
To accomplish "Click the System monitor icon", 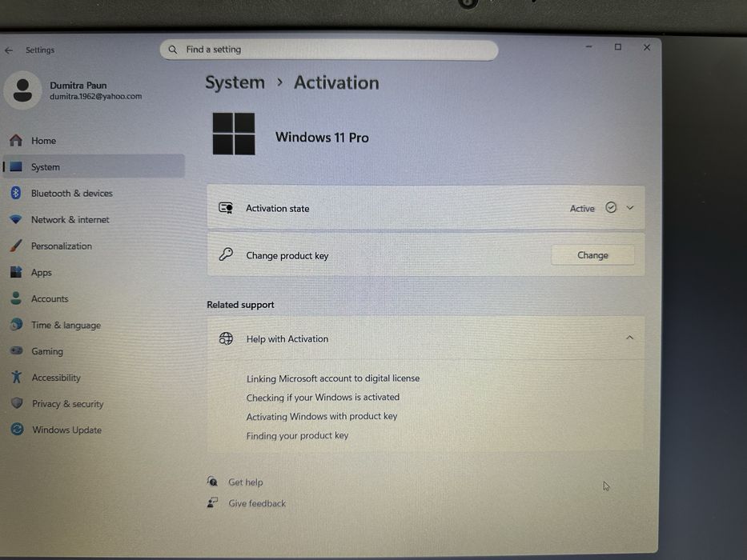I will [x=16, y=166].
